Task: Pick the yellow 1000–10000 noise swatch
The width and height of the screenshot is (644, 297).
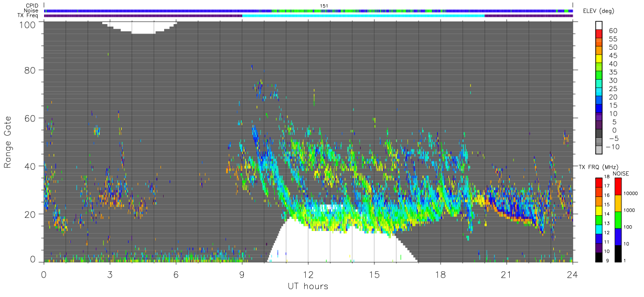Action: coord(617,203)
